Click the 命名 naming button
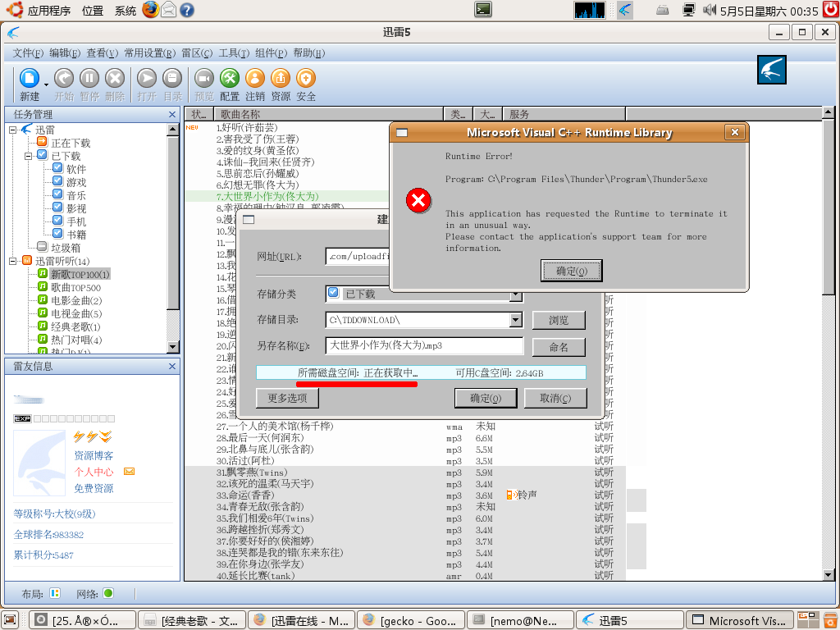Viewport: 840px width, 630px height. pyautogui.click(x=559, y=347)
